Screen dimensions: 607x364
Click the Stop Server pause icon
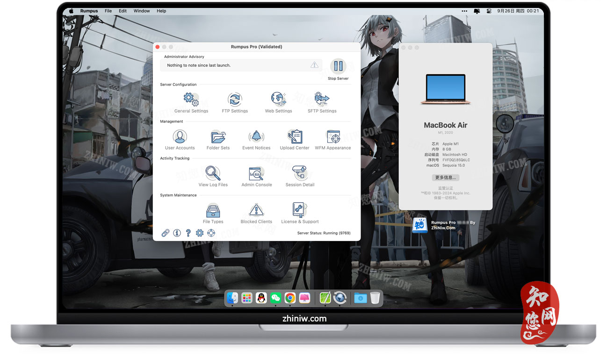(x=338, y=66)
